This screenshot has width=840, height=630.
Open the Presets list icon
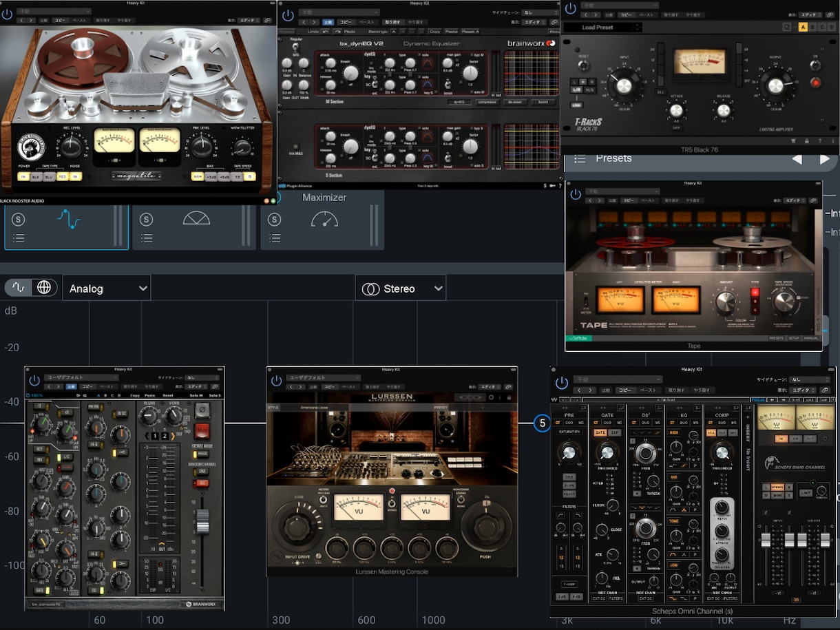[x=580, y=158]
